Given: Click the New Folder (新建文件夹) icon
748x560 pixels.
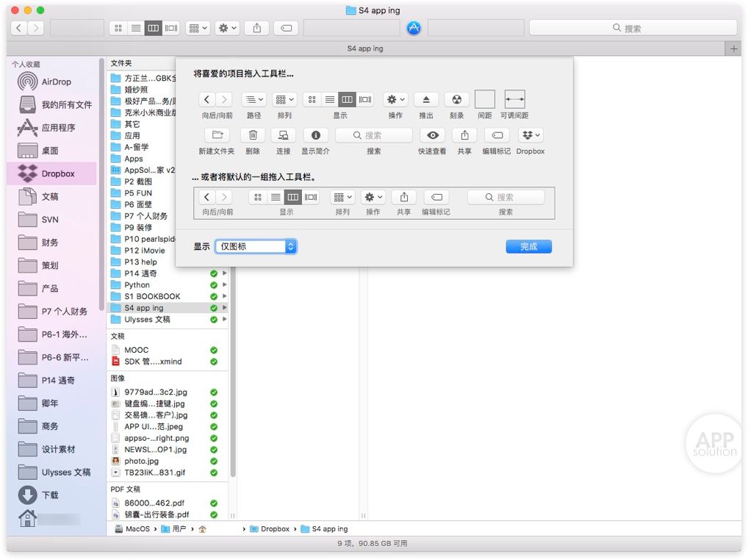Looking at the screenshot, I should point(217,136).
